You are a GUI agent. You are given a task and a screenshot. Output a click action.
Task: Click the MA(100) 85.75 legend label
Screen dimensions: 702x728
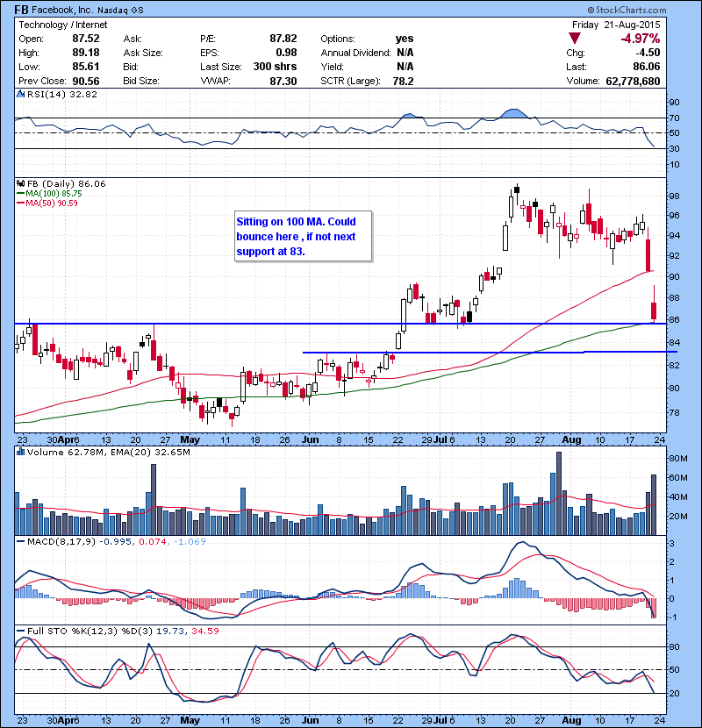(54, 194)
